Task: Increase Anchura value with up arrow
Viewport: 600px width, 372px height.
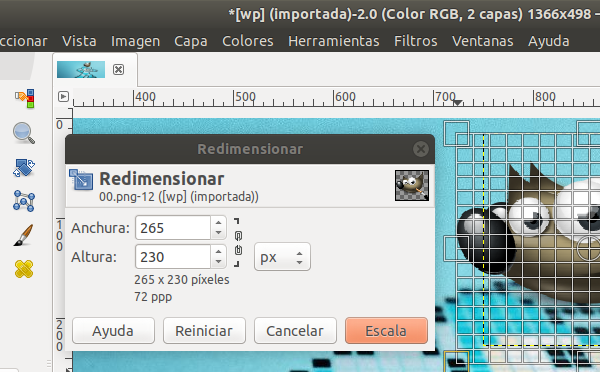Action: (218, 223)
